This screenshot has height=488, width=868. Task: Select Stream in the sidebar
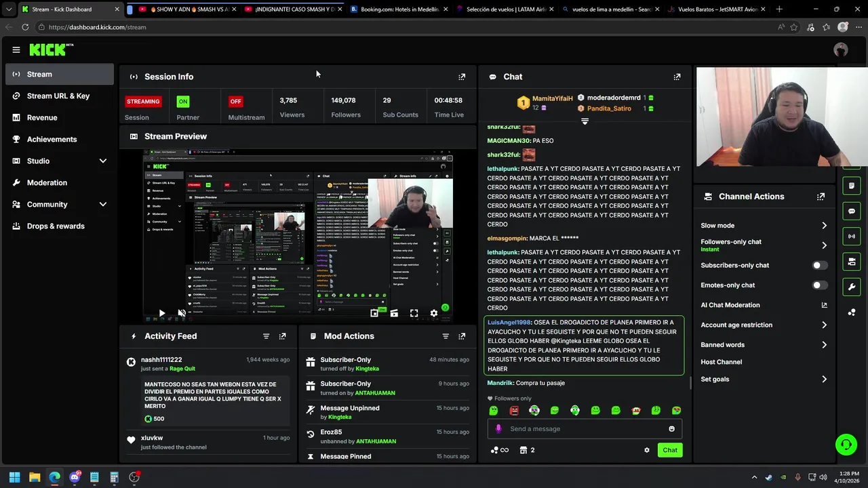tap(60, 74)
